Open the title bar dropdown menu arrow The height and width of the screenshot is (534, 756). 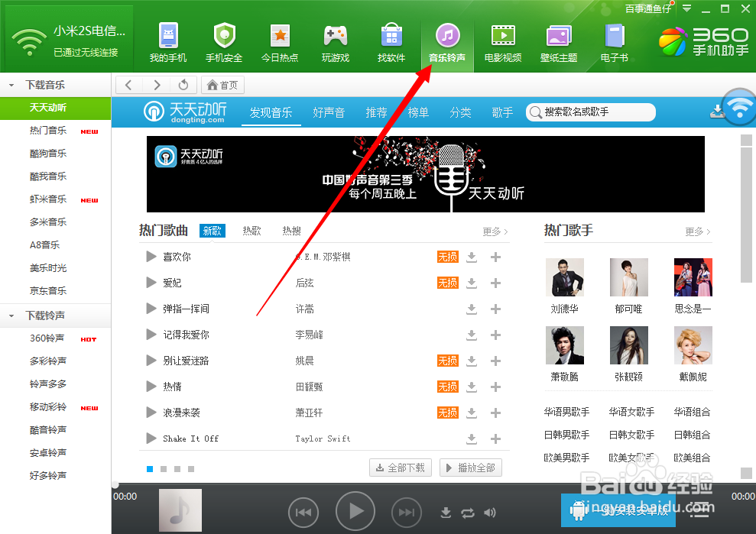pyautogui.click(x=686, y=8)
